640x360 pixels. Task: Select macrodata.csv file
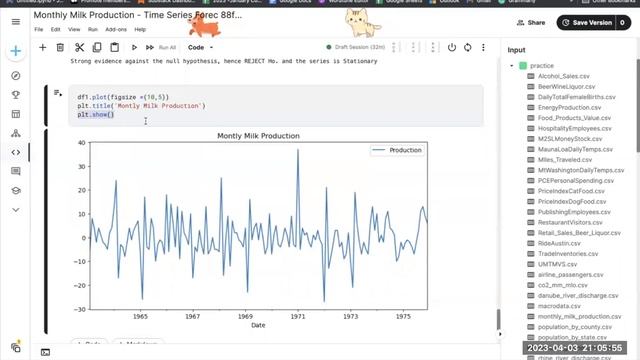pos(559,306)
